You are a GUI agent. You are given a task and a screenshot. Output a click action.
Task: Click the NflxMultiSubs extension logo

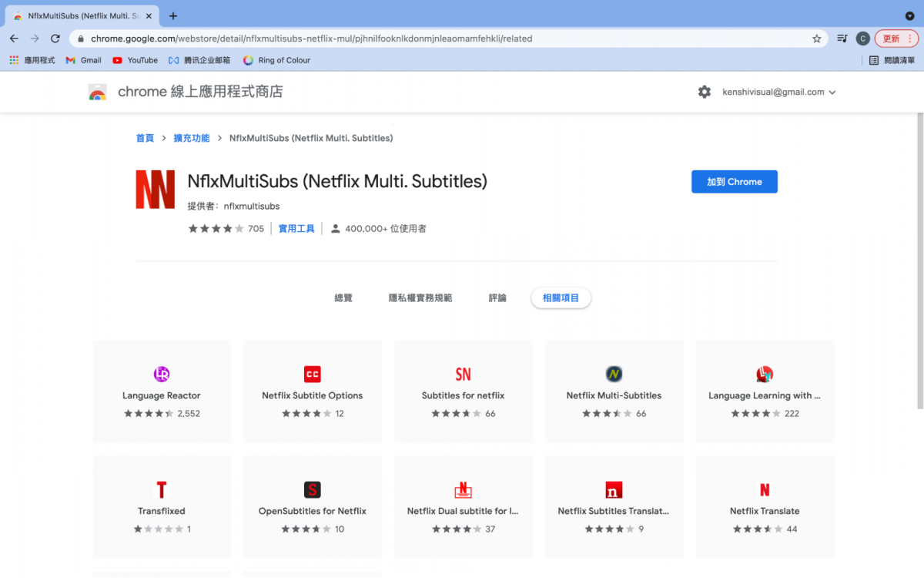[x=155, y=190]
